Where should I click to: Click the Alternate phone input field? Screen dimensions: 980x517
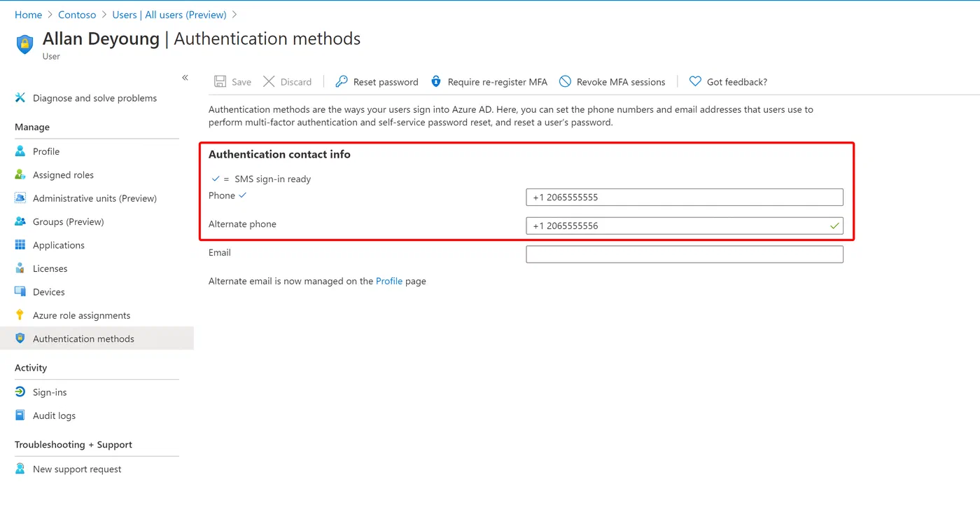click(685, 226)
